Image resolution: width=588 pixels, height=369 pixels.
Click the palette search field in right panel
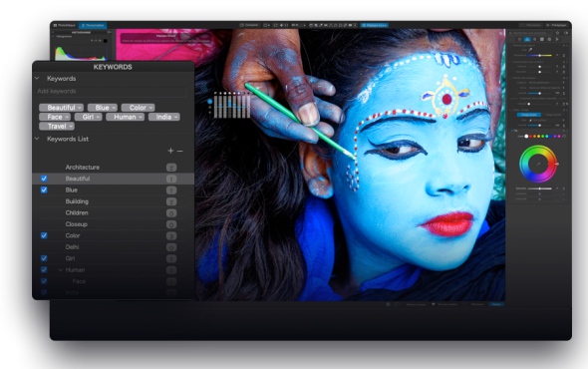click(x=529, y=33)
